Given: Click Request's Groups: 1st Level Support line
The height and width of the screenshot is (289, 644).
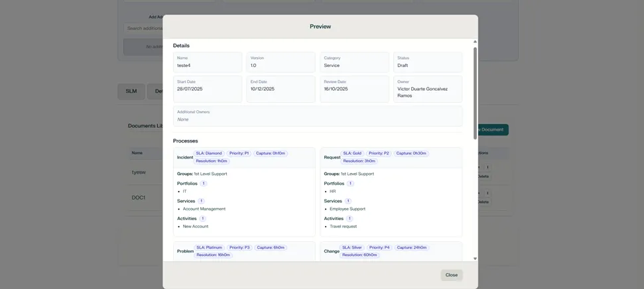Looking at the screenshot, I should point(349,174).
